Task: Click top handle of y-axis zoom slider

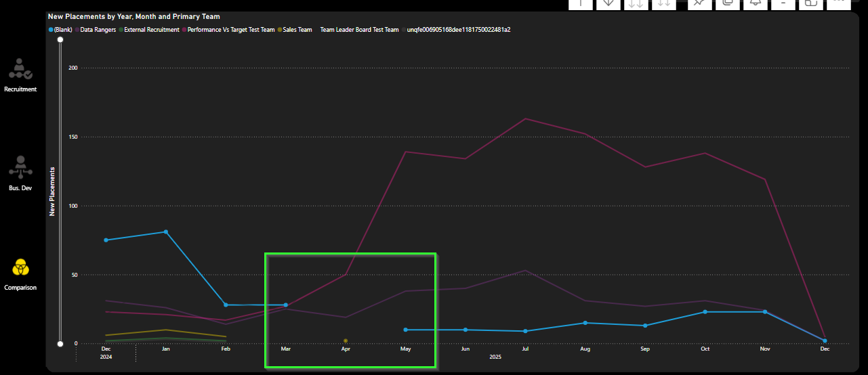Action: click(x=60, y=40)
